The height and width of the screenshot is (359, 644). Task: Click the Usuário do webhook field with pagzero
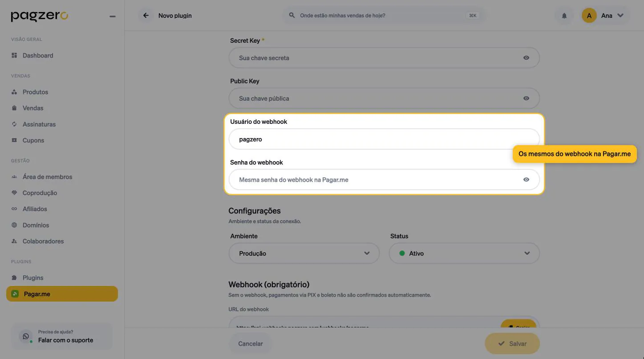(x=384, y=139)
